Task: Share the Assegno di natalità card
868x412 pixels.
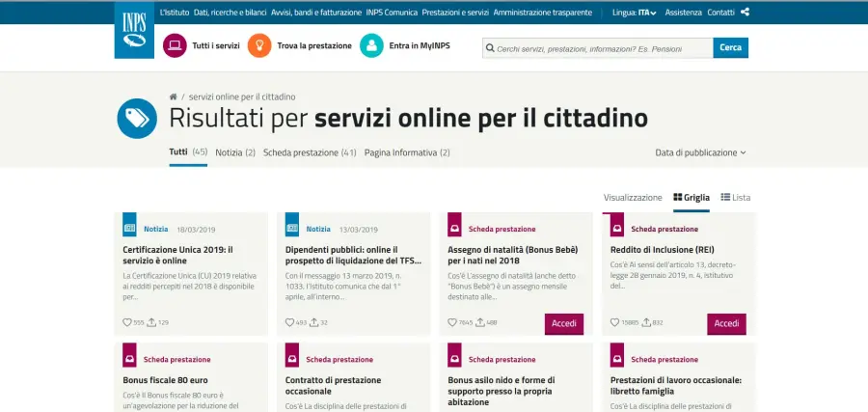Action: (x=480, y=322)
